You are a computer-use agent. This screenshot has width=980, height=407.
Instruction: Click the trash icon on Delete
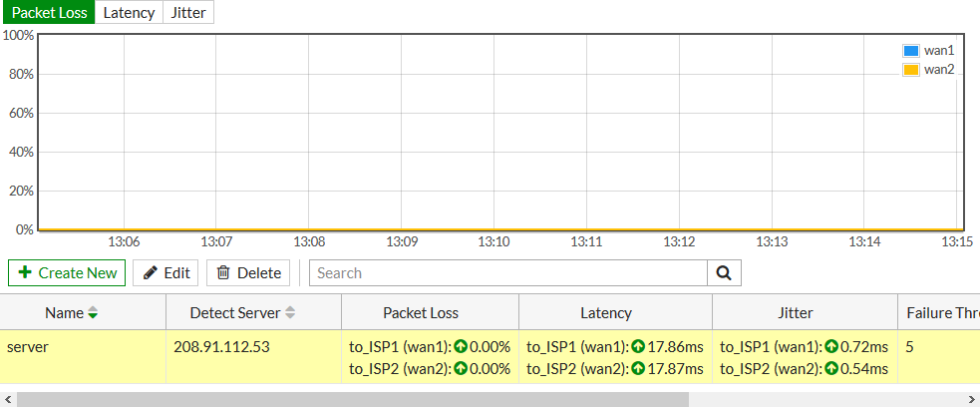[x=223, y=272]
